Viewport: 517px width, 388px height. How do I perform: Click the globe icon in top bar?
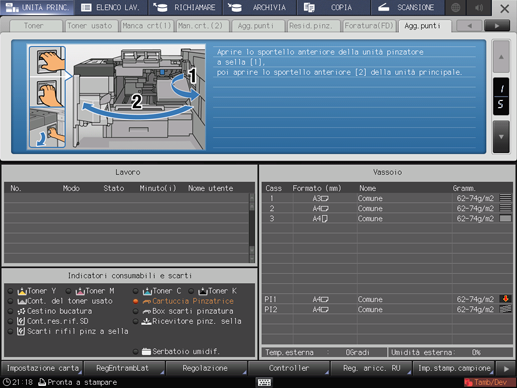[455, 7]
